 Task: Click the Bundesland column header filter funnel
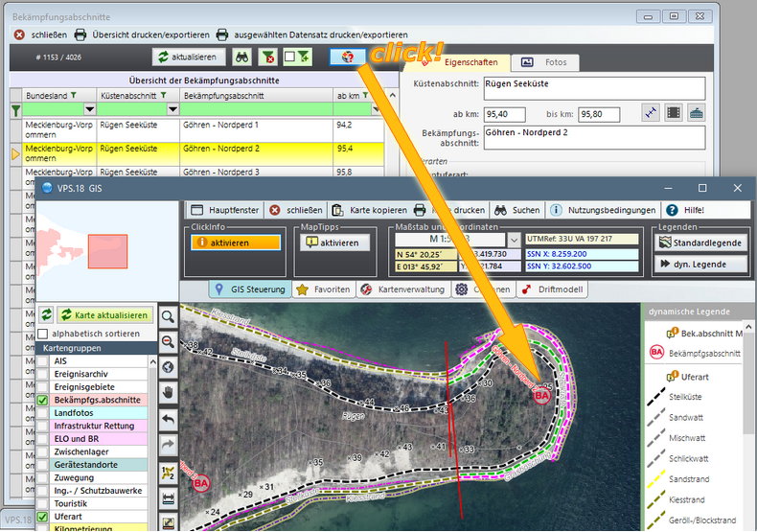(74, 95)
